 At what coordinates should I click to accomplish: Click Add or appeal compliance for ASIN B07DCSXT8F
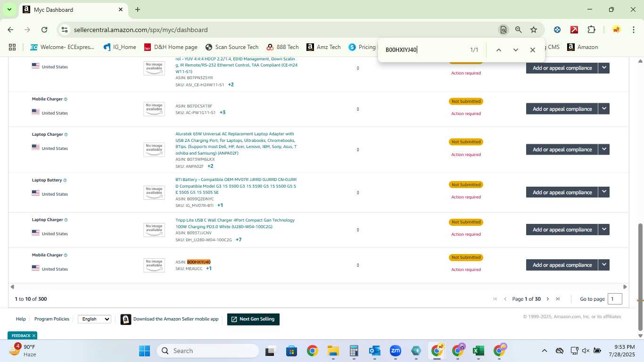point(562,109)
